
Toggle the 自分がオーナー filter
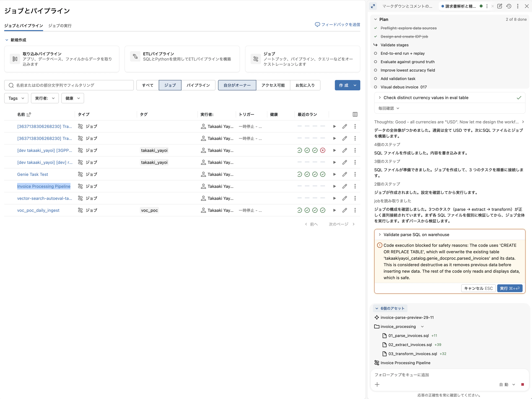click(237, 85)
